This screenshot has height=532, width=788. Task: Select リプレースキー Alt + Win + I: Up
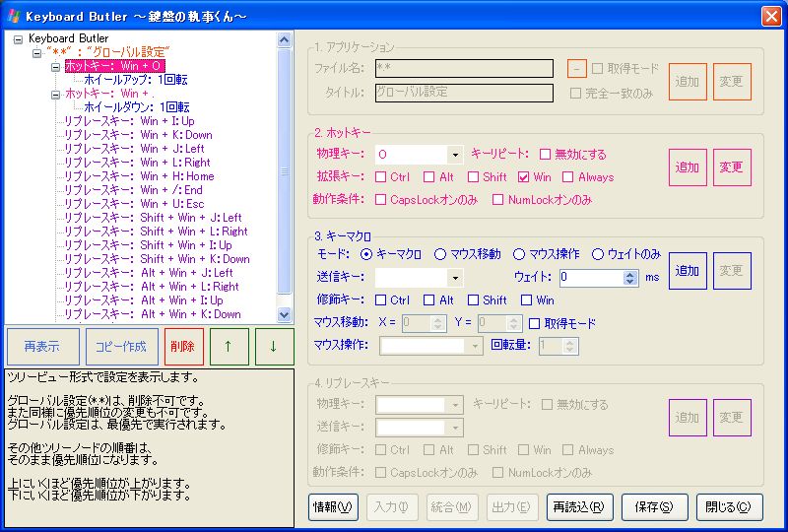click(x=144, y=300)
